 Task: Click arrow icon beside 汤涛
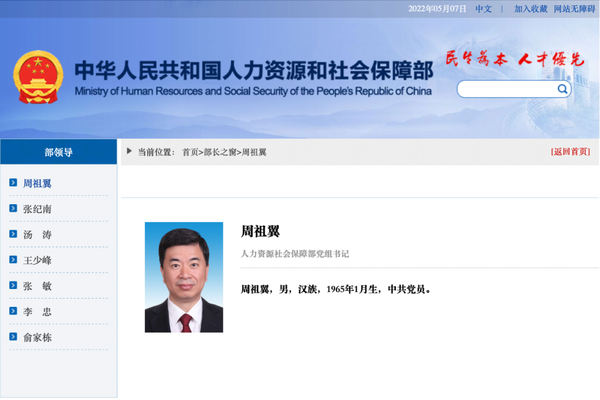click(13, 234)
